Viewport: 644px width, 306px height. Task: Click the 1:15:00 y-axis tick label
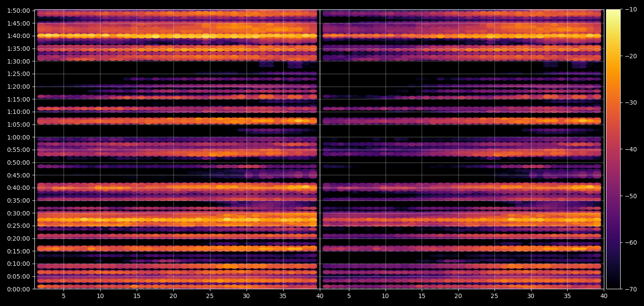[19, 99]
